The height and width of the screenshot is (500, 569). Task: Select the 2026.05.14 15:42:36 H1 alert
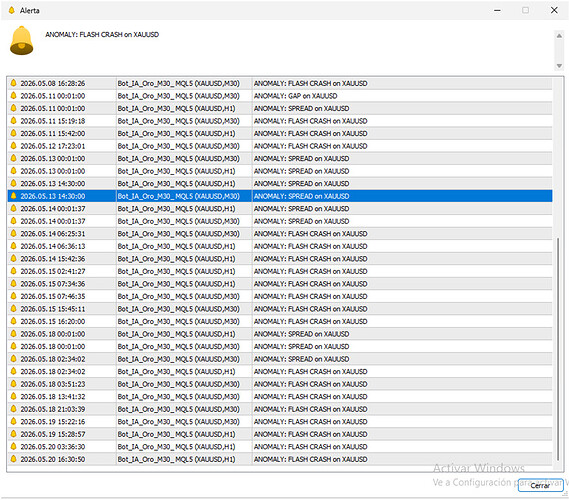280,259
